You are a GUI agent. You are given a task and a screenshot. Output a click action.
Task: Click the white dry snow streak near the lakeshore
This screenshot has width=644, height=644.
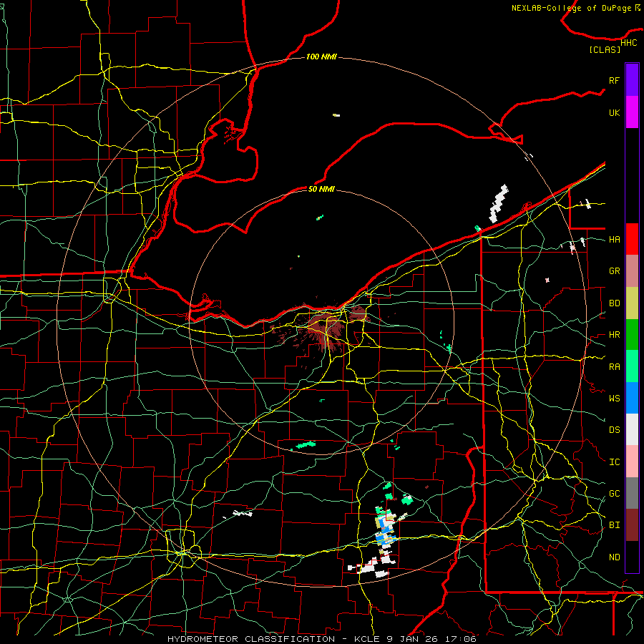[x=499, y=203]
